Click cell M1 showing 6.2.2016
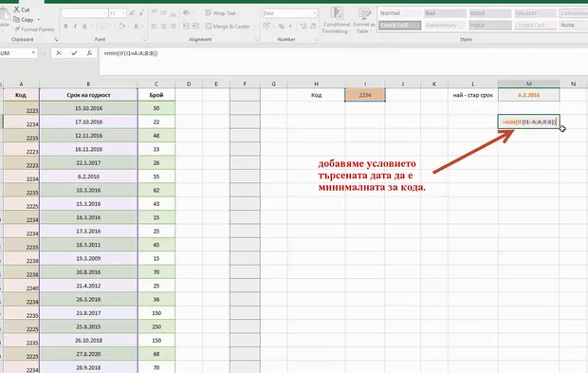 (x=529, y=95)
